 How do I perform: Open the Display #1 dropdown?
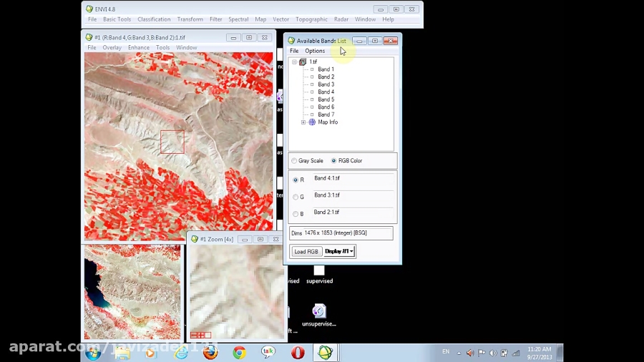point(339,252)
